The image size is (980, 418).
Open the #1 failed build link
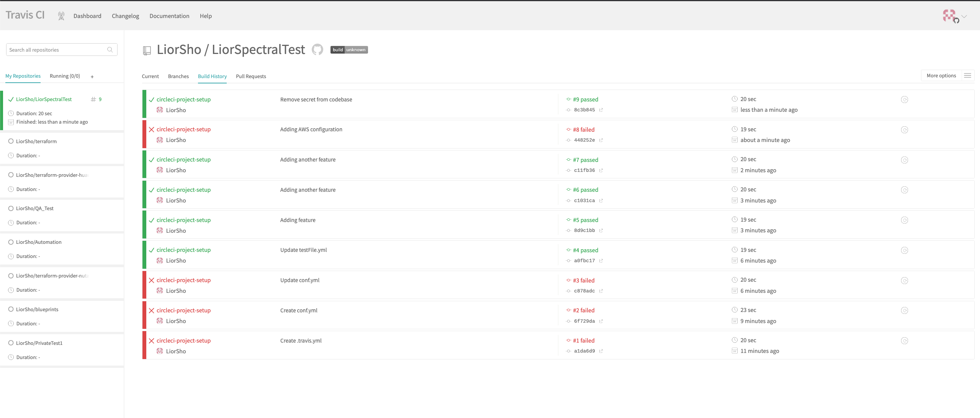click(584, 341)
